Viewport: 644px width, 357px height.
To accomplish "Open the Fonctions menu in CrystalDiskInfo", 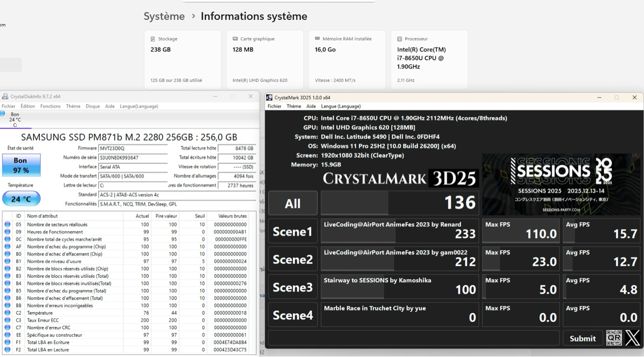I will pos(50,106).
